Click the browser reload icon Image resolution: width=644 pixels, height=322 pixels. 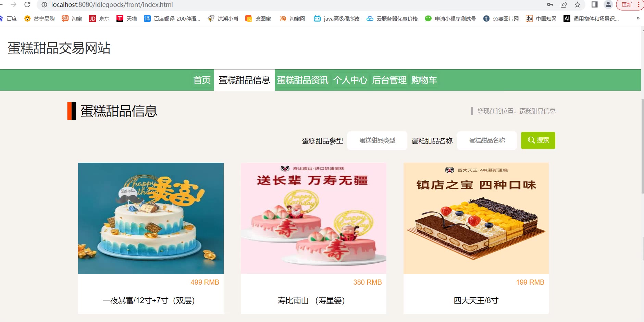[27, 4]
